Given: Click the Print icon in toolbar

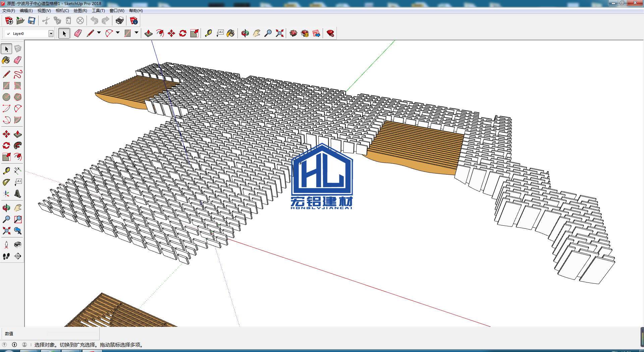Looking at the screenshot, I should pyautogui.click(x=119, y=21).
